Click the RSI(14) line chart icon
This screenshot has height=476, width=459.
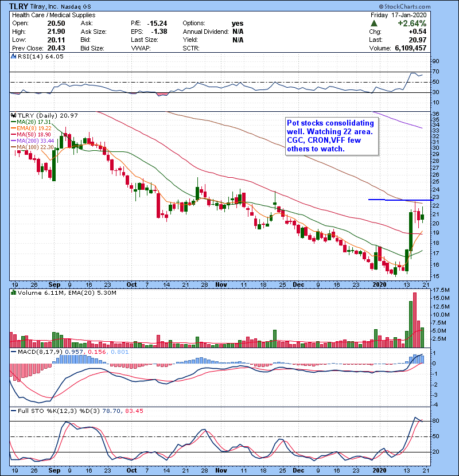point(13,56)
